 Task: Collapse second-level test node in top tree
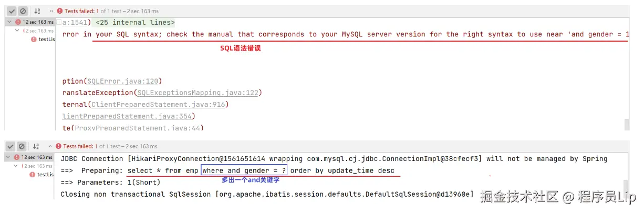16,31
